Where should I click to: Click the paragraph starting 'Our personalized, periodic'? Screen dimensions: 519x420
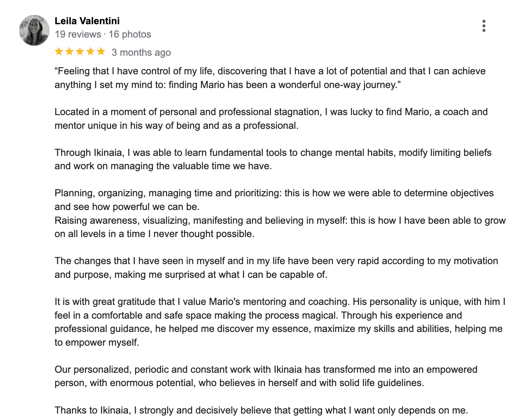tap(266, 376)
